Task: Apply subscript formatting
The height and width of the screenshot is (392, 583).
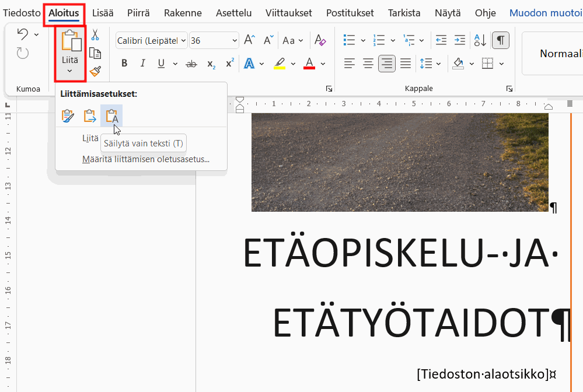Action: [211, 64]
